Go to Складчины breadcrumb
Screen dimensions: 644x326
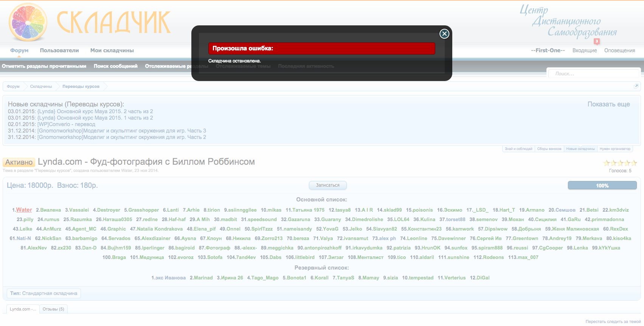point(41,86)
